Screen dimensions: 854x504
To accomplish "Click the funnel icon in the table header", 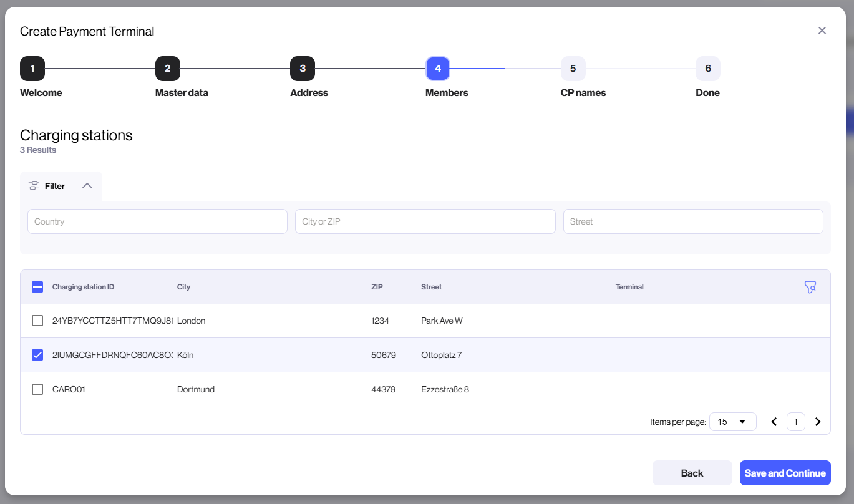I will [x=810, y=286].
